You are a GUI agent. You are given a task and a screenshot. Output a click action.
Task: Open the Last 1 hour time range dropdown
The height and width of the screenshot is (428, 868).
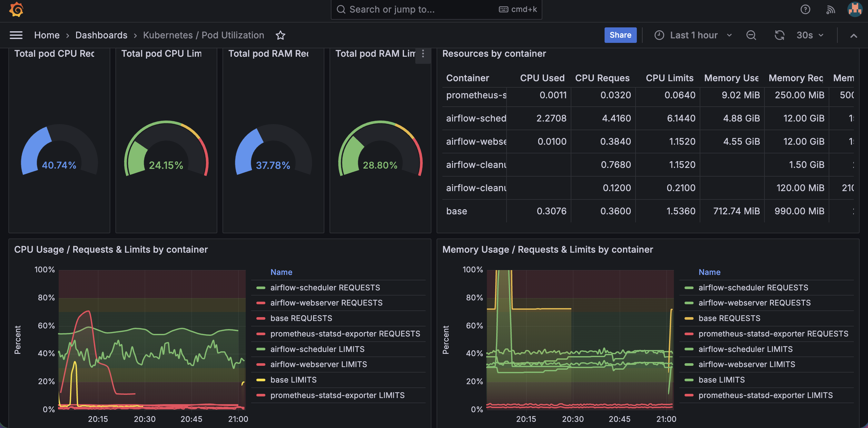coord(694,35)
